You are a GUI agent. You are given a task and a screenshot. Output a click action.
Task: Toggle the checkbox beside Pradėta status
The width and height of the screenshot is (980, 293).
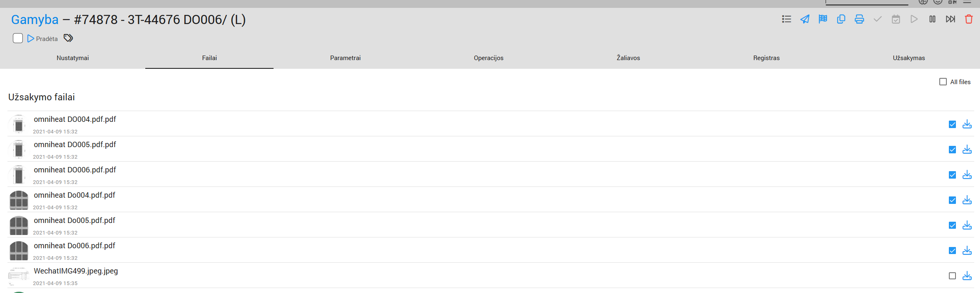pyautogui.click(x=18, y=39)
